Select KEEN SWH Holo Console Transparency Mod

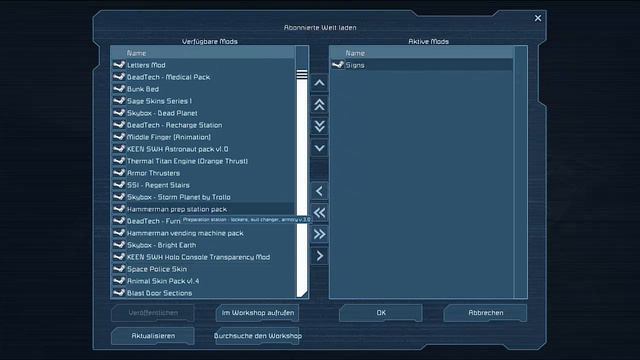click(203, 257)
